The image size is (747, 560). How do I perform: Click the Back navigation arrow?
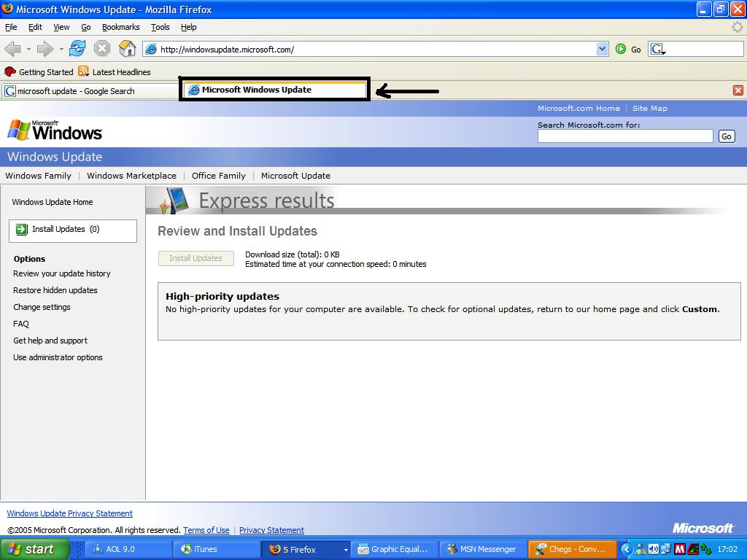coord(13,49)
